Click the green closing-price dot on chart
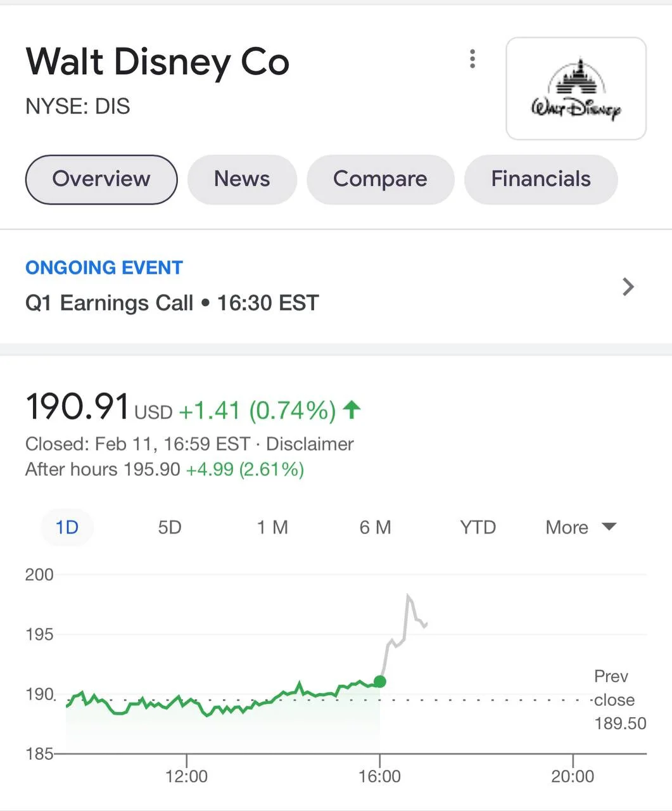This screenshot has width=672, height=811. tap(380, 682)
